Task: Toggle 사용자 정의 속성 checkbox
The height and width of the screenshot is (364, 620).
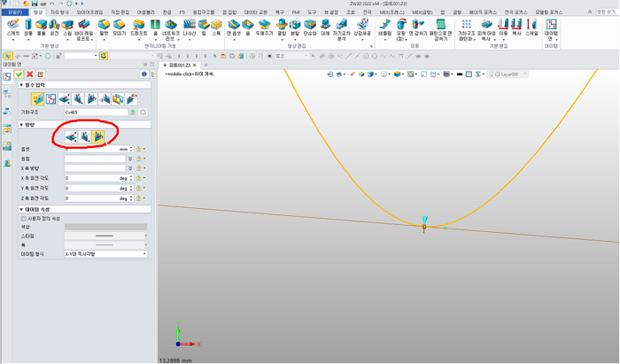Action: (x=23, y=219)
